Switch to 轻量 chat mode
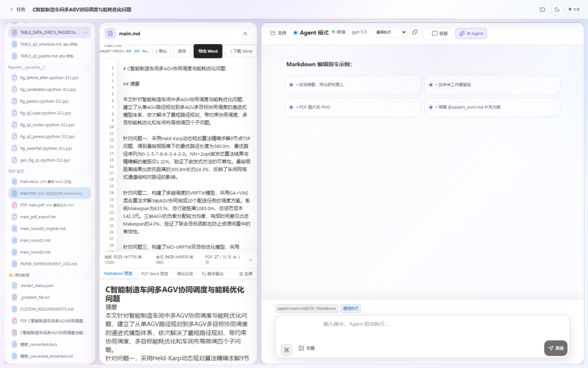The image size is (588, 368). pyautogui.click(x=439, y=33)
